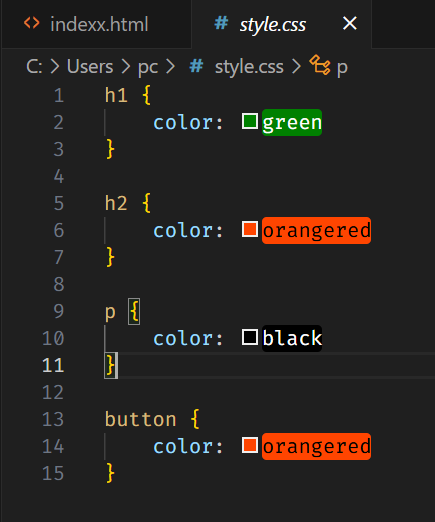This screenshot has width=435, height=522.
Task: Click the h1 selector on line 1
Action: 116,95
